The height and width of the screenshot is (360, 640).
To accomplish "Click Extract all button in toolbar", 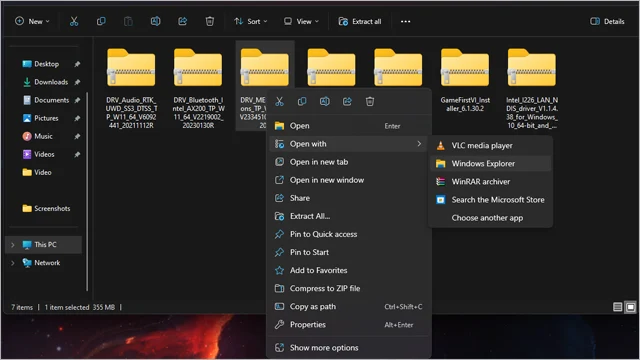I will pyautogui.click(x=360, y=21).
